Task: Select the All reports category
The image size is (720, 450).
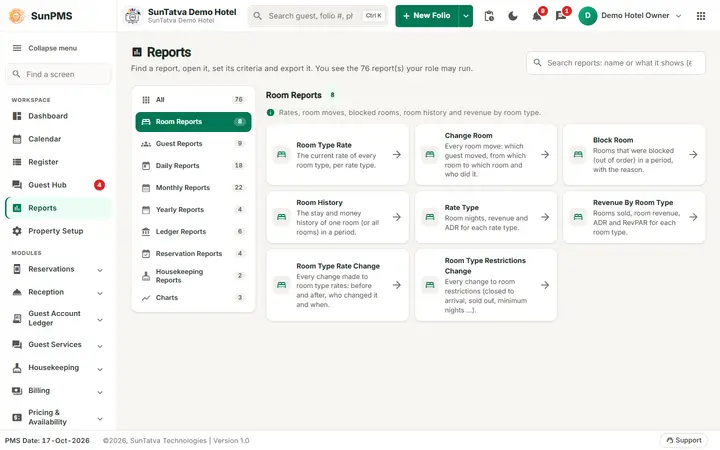Action: (x=193, y=100)
